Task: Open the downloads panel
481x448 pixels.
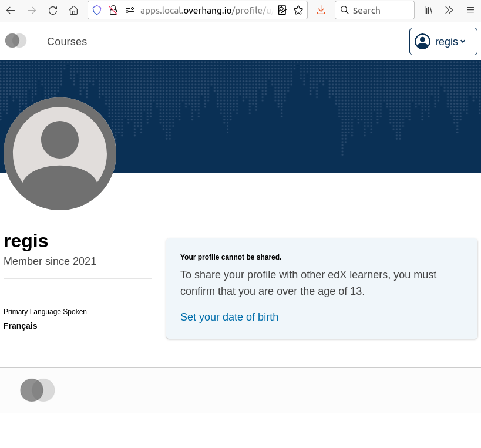Action: 321,10
